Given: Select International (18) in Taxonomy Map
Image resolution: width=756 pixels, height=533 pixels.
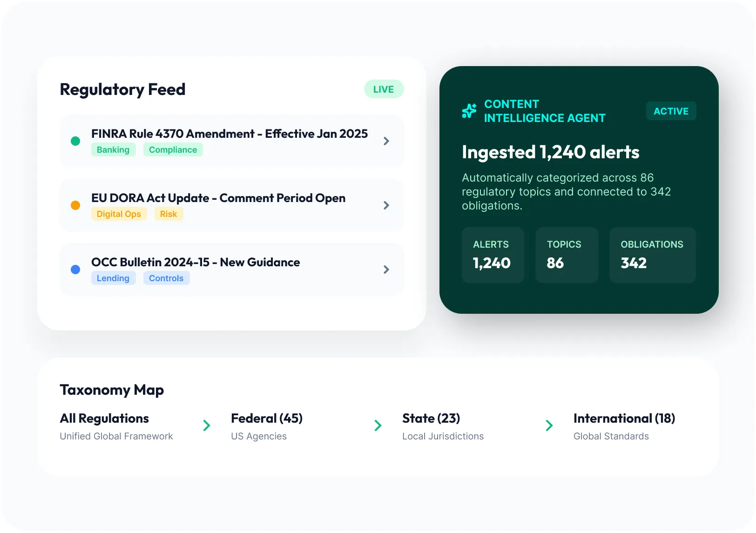Looking at the screenshot, I should pos(624,418).
